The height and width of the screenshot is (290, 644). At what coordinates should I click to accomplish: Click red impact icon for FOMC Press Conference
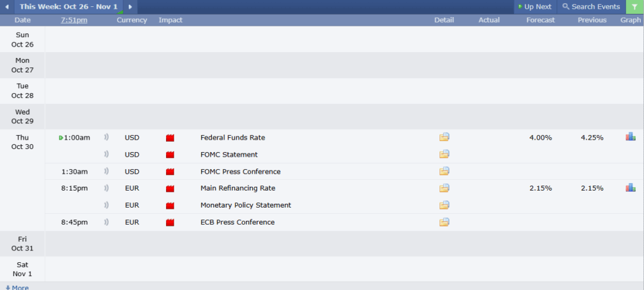point(170,172)
